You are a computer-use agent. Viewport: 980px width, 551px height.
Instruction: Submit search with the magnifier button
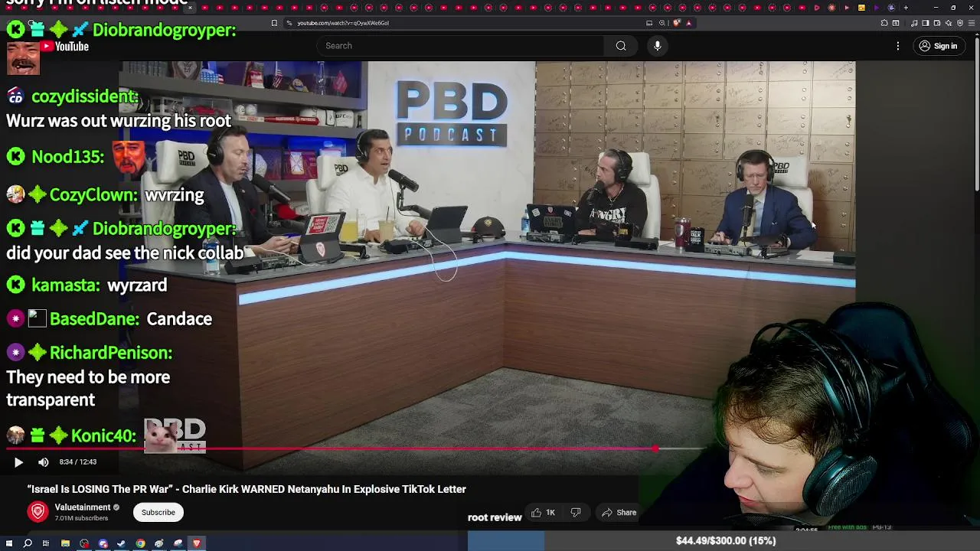click(x=621, y=46)
